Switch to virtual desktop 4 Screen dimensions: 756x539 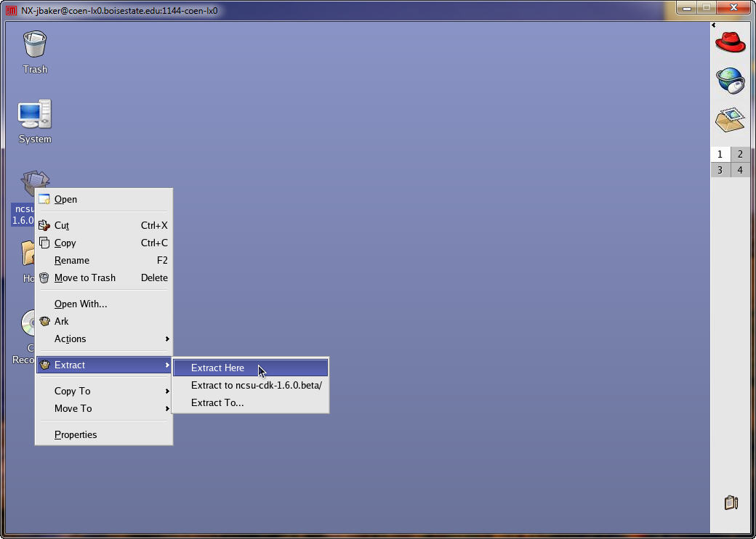[740, 169]
